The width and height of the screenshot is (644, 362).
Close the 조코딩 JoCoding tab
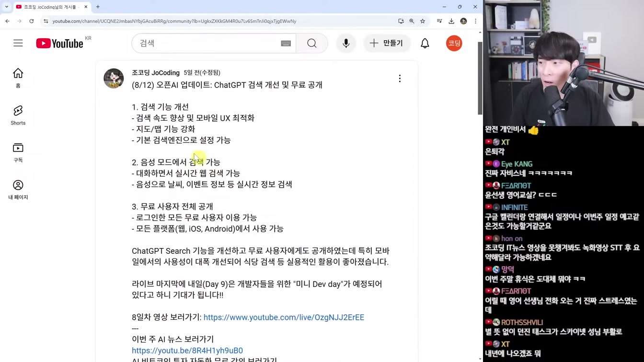click(86, 7)
